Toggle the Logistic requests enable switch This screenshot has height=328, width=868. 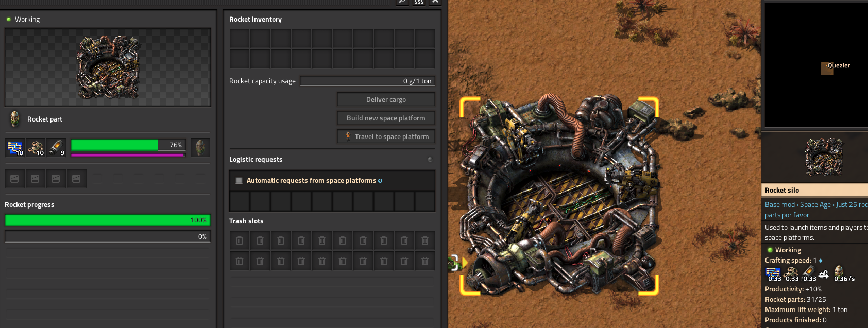click(430, 160)
